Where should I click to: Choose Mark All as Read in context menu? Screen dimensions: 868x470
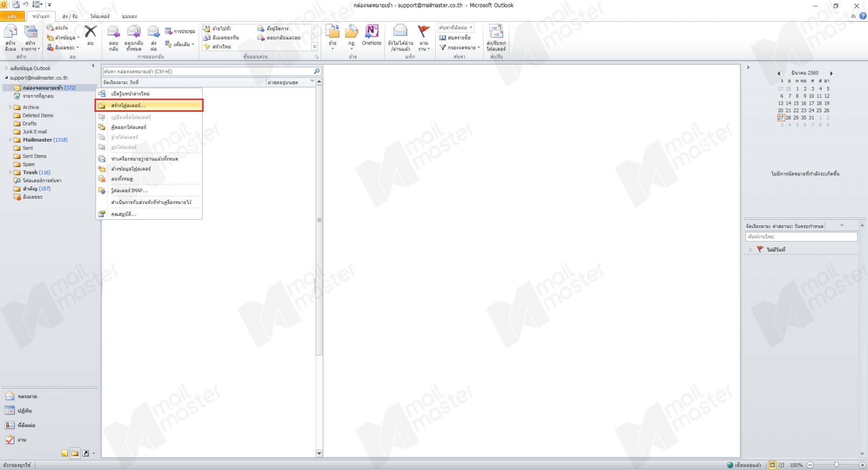149,159
